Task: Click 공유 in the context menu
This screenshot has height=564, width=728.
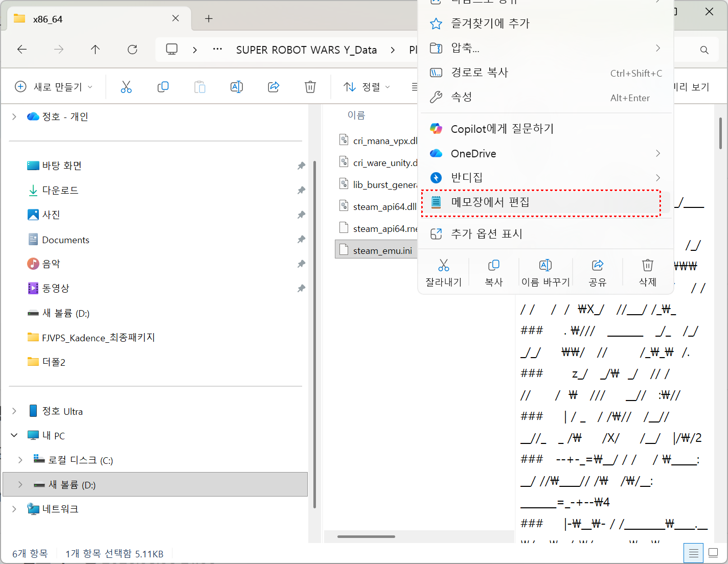Action: (597, 273)
